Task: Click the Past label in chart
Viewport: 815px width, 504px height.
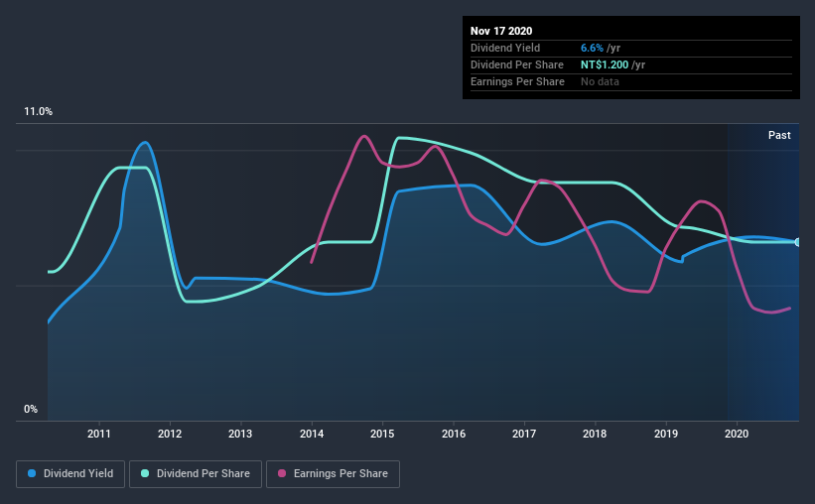Action: [779, 135]
